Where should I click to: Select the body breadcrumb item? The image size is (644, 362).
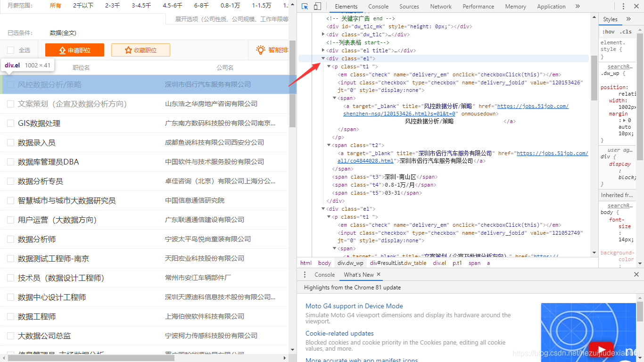(324, 263)
